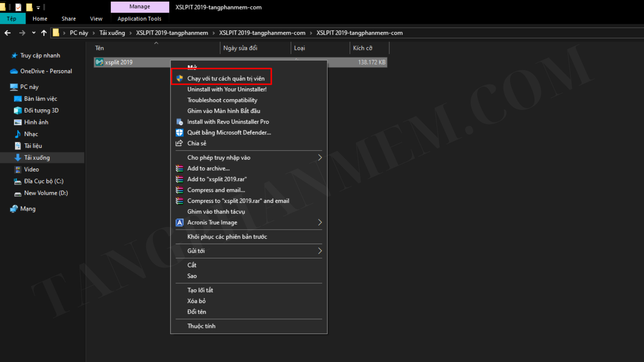This screenshot has height=362, width=644.
Task: Click the Up one level arrow
Action: (44, 33)
